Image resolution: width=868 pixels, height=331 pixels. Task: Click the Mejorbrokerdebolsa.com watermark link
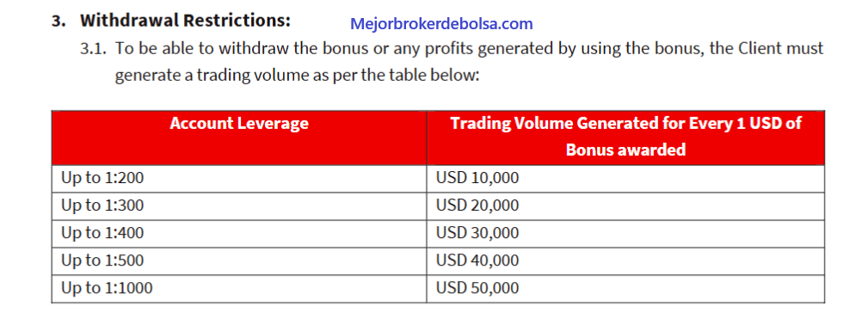pyautogui.click(x=441, y=24)
